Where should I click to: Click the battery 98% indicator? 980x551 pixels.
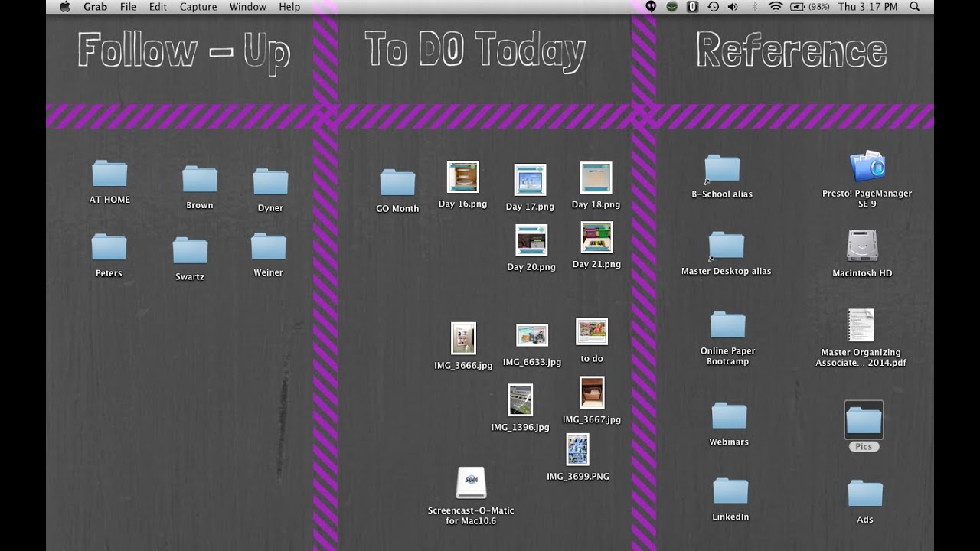click(x=808, y=7)
